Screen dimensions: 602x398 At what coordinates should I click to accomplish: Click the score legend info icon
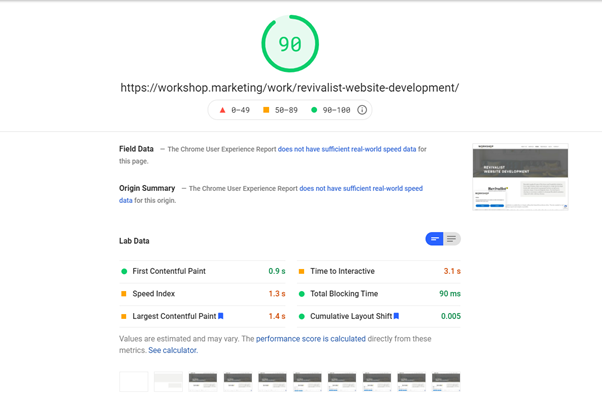pyautogui.click(x=362, y=110)
